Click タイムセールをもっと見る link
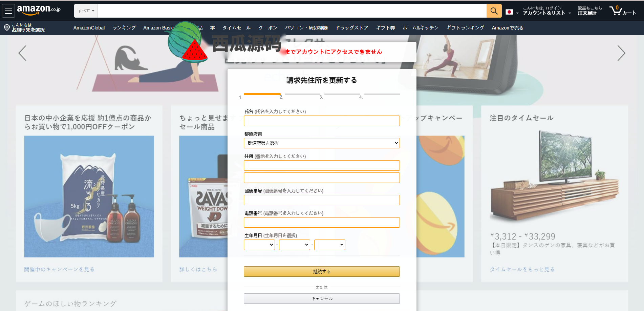 pos(522,269)
